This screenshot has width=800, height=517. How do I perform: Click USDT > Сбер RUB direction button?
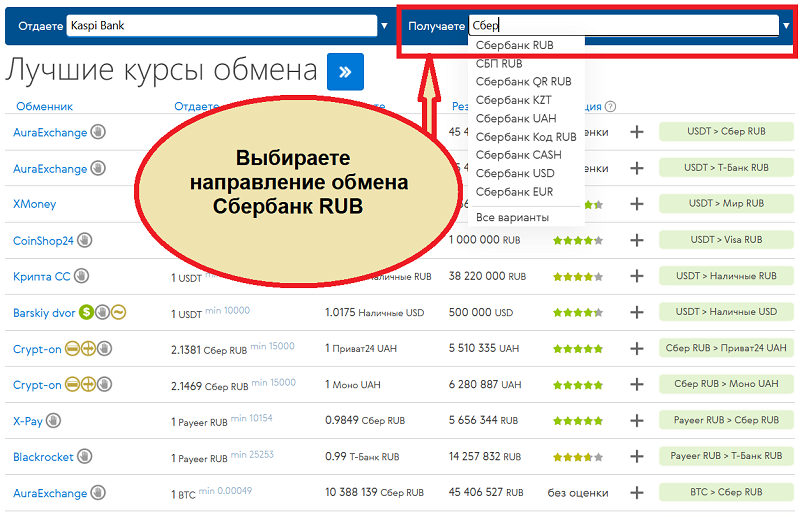point(726,132)
